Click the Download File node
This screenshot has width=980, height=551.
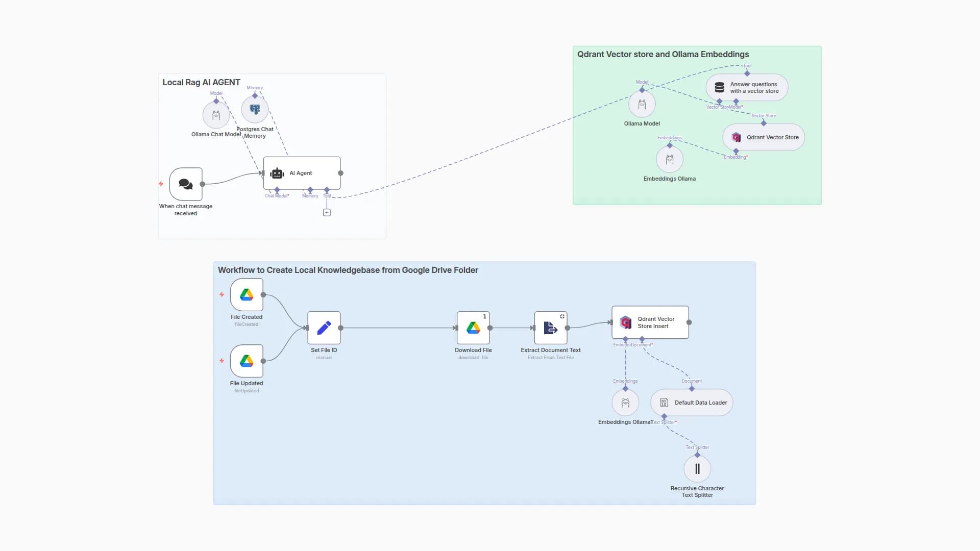(473, 328)
